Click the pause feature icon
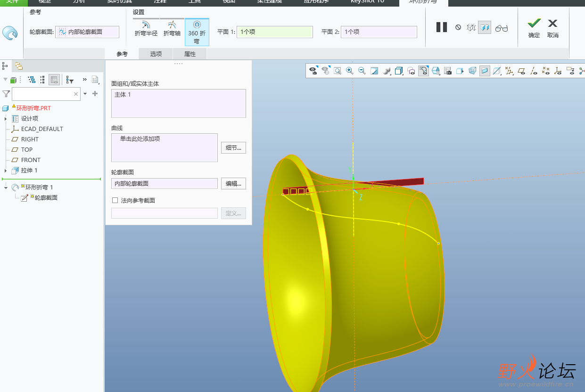 coord(441,27)
